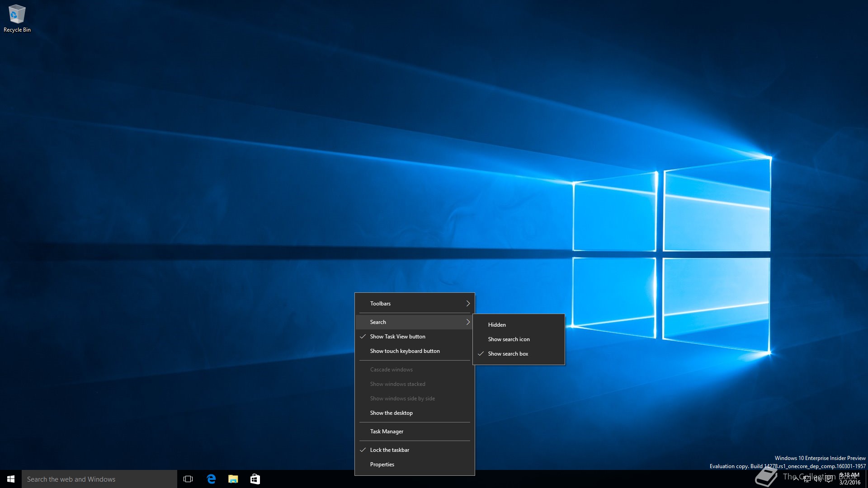The image size is (868, 488).
Task: Open Task View from the taskbar
Action: (x=188, y=479)
